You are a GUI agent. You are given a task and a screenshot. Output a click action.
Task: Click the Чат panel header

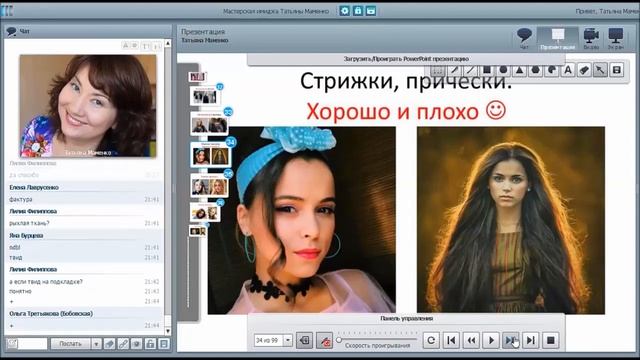[x=88, y=31]
